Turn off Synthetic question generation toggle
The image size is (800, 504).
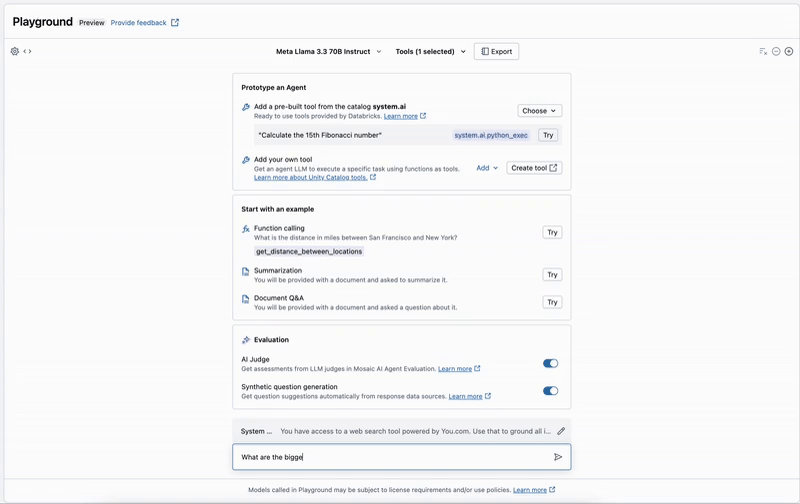(550, 391)
